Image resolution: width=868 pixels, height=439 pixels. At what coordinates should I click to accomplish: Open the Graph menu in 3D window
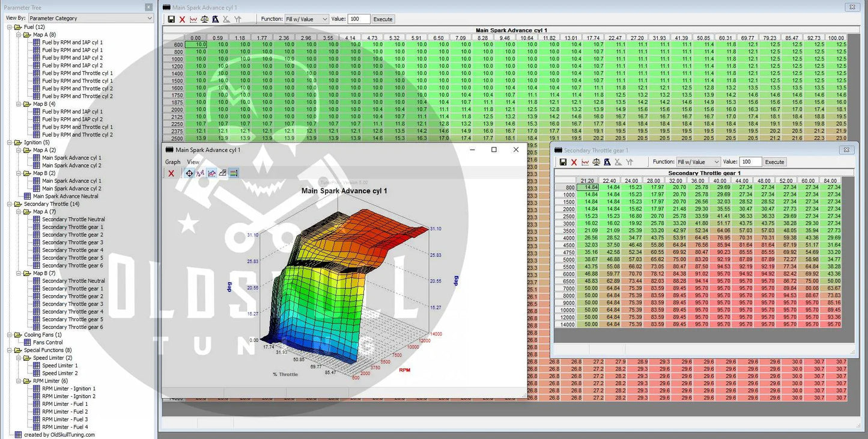(172, 162)
